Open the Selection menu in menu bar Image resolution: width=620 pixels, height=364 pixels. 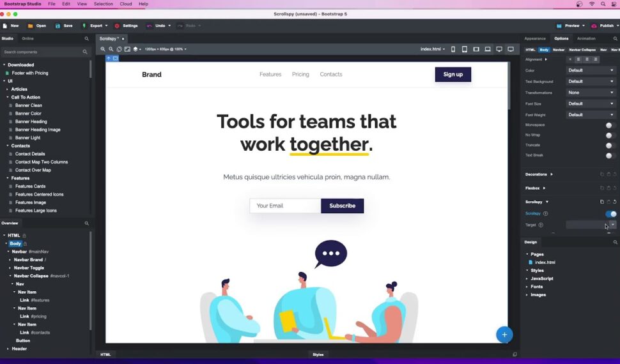103,4
